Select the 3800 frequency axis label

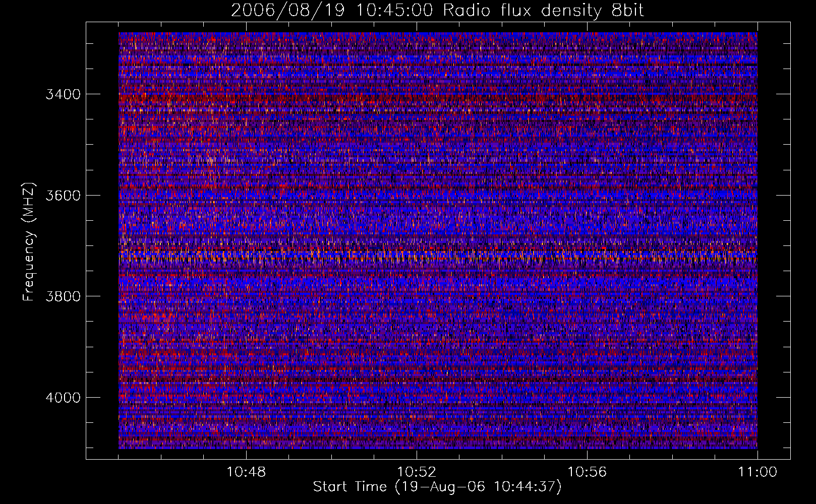(x=63, y=296)
